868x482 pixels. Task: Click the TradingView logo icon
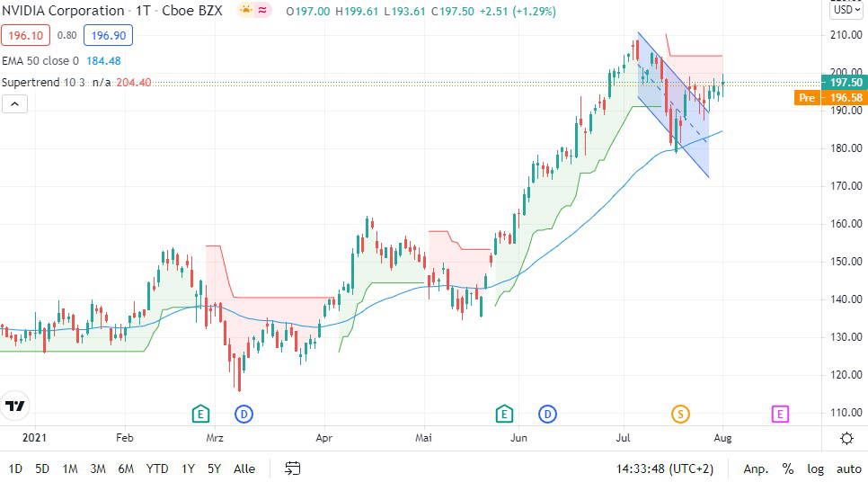(x=15, y=406)
